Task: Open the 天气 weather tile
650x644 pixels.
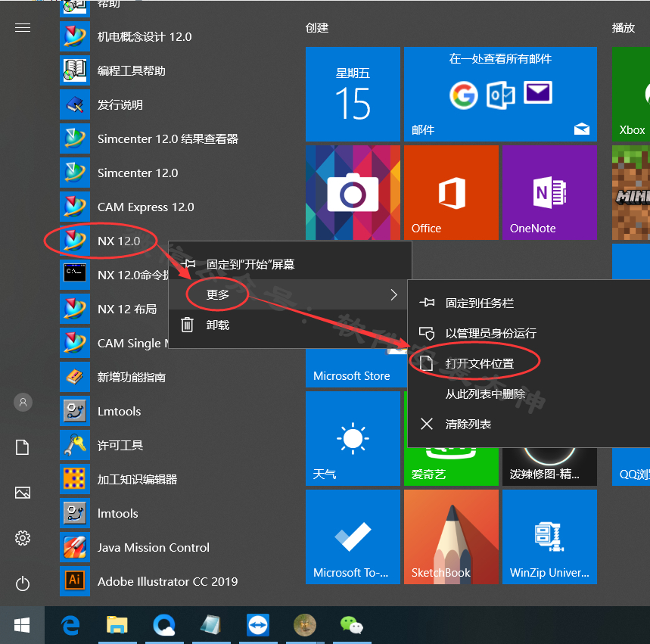Action: 353,438
